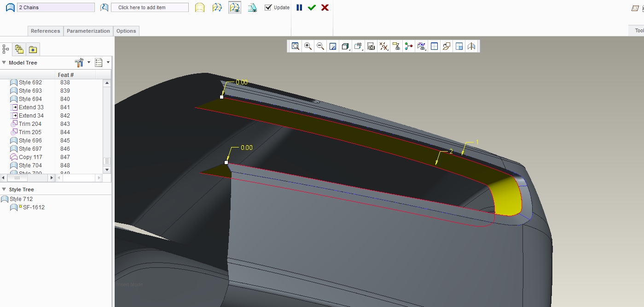644x307 pixels.
Task: Click the active plane orientation icon
Action: [446, 46]
